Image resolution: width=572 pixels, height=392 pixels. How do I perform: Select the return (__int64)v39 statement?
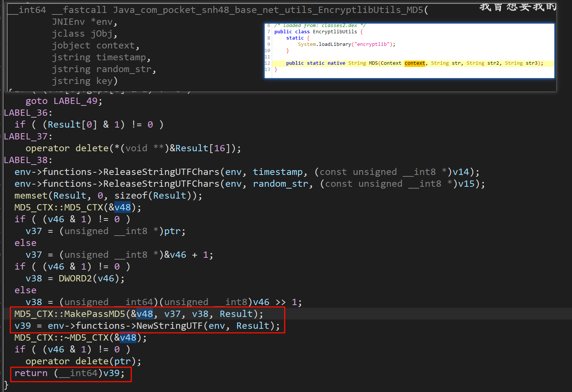tap(70, 373)
